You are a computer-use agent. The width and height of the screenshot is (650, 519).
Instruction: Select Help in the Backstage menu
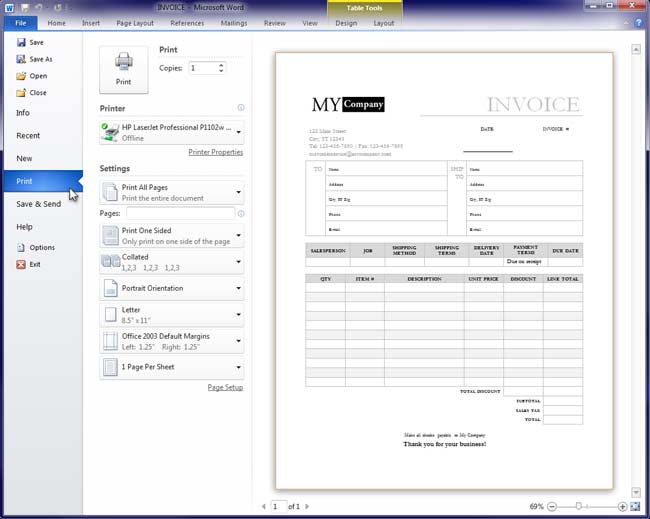point(43,227)
